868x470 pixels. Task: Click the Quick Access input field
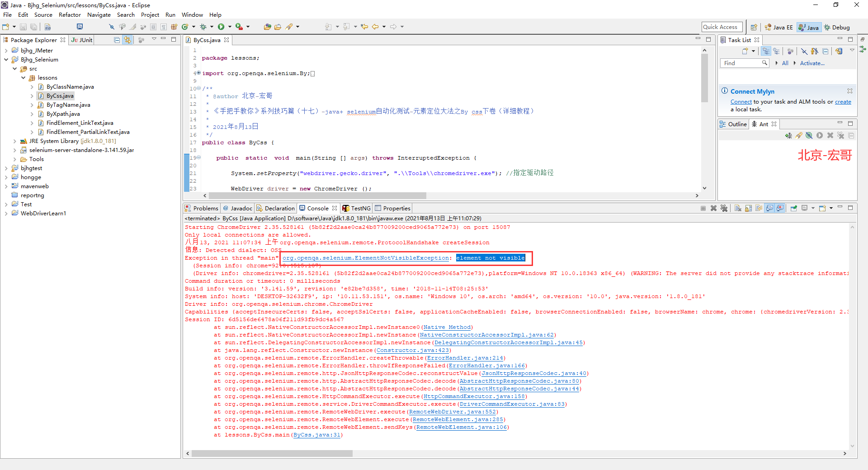(x=722, y=27)
